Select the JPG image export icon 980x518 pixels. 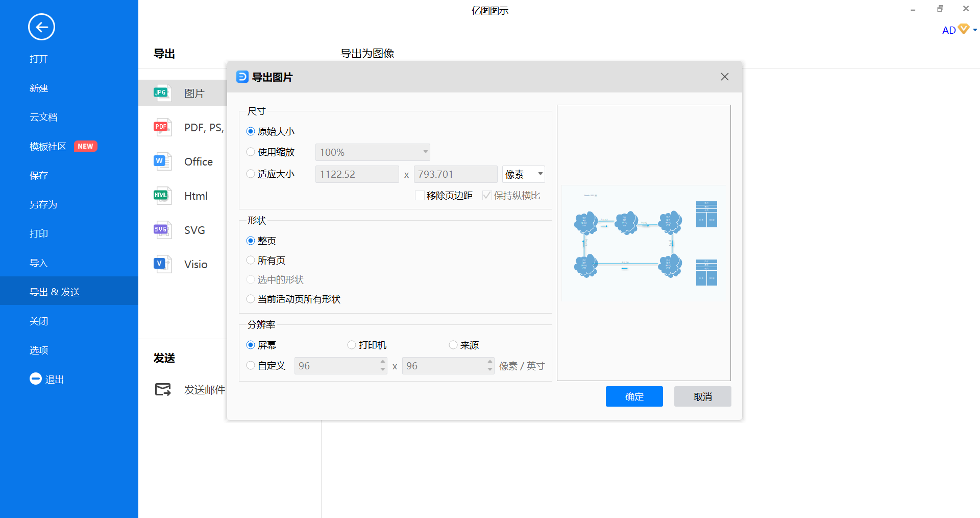162,93
